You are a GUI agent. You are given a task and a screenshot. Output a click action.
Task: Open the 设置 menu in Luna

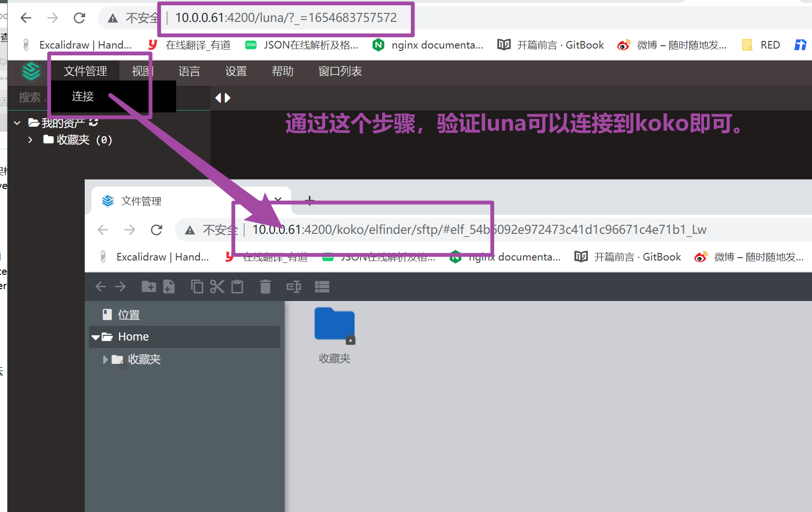236,71
